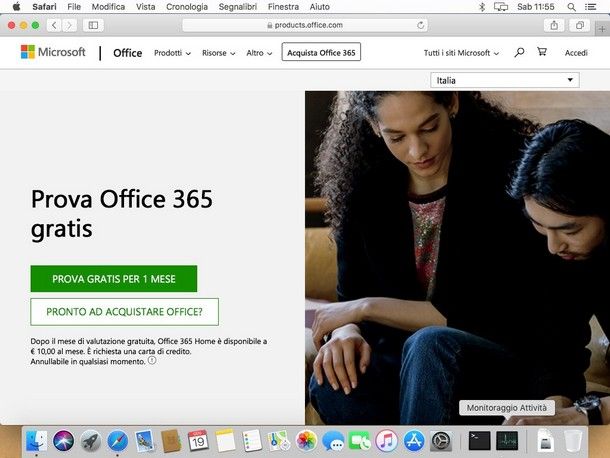Open the Cronologia menu
Image resolution: width=610 pixels, height=458 pixels.
[x=187, y=7]
